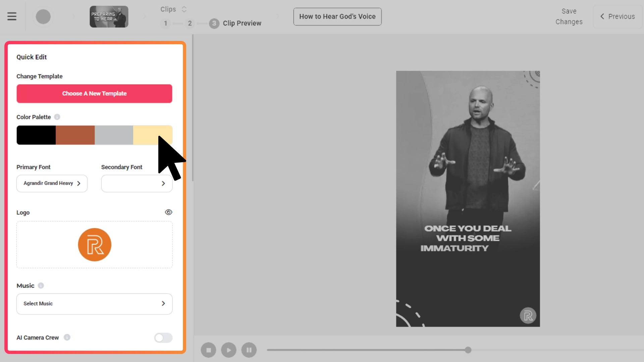
Task: Click Save Changes
Action: tap(569, 16)
